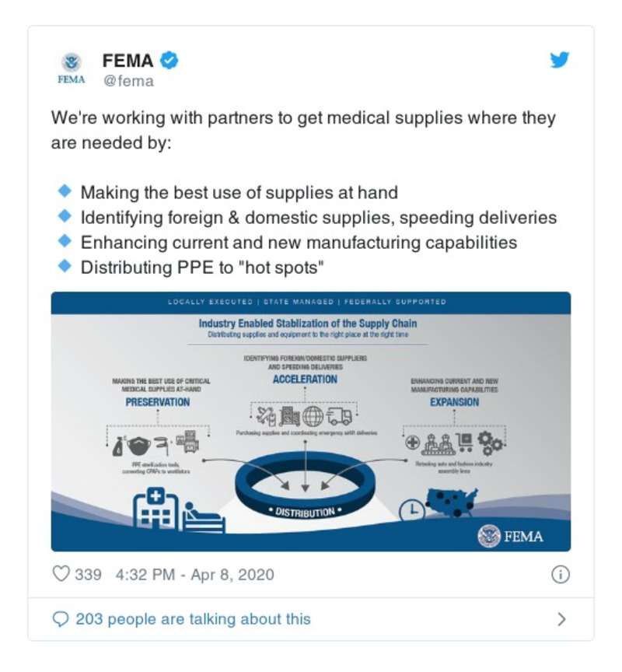This screenshot has width=622, height=672.
Task: Open "203 people are talking about this"
Action: click(x=193, y=619)
